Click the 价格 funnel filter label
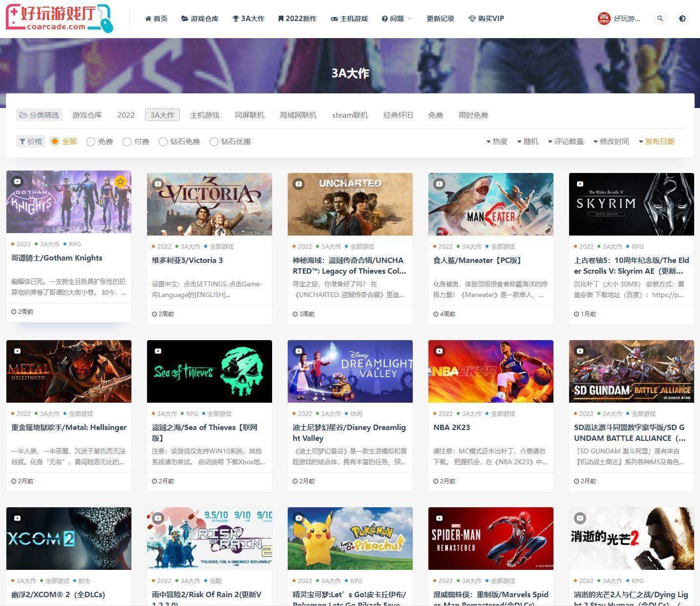700x606 pixels. (x=31, y=141)
